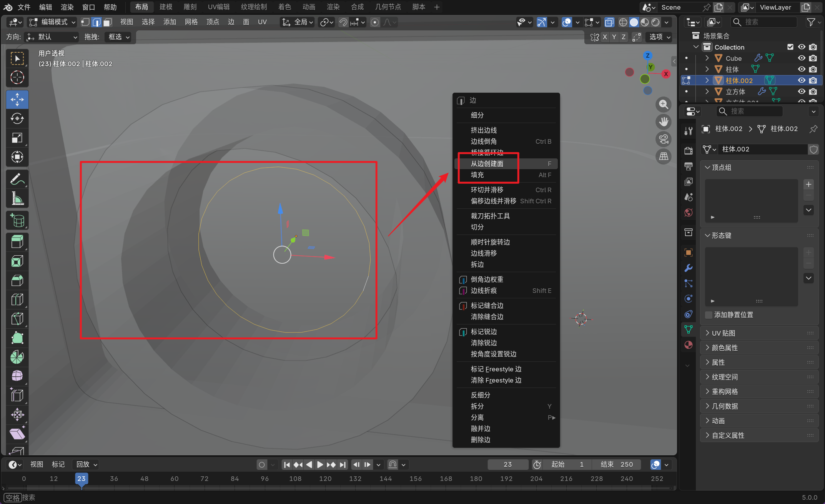Screen dimensions: 825x504
Task: Select the Scale tool icon
Action: [x=17, y=138]
